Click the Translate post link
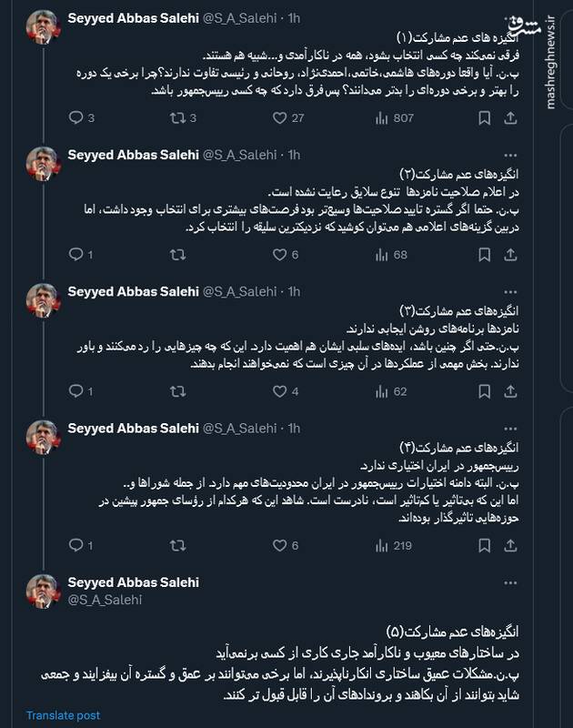 (x=63, y=716)
